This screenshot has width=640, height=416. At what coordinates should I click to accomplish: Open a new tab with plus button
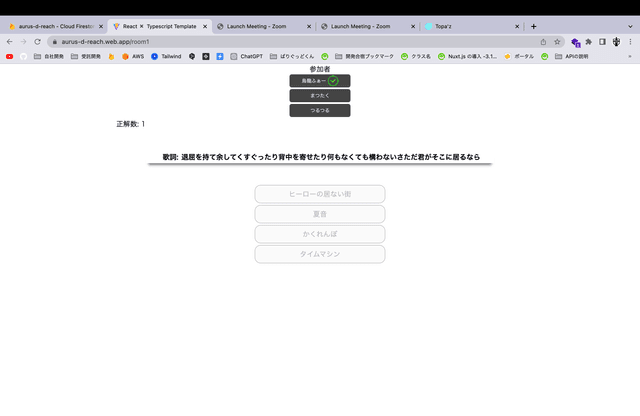tap(533, 26)
